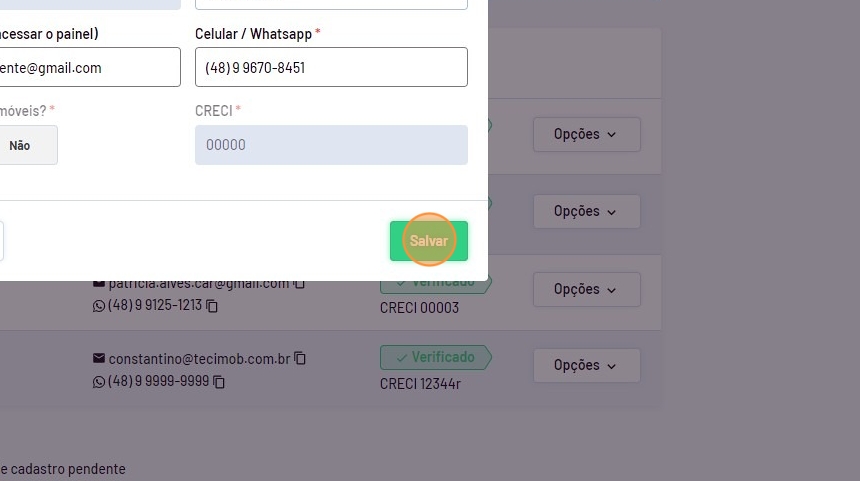Expand Opções menu for constantino row
Viewport: 860px width, 481px height.
coord(586,365)
